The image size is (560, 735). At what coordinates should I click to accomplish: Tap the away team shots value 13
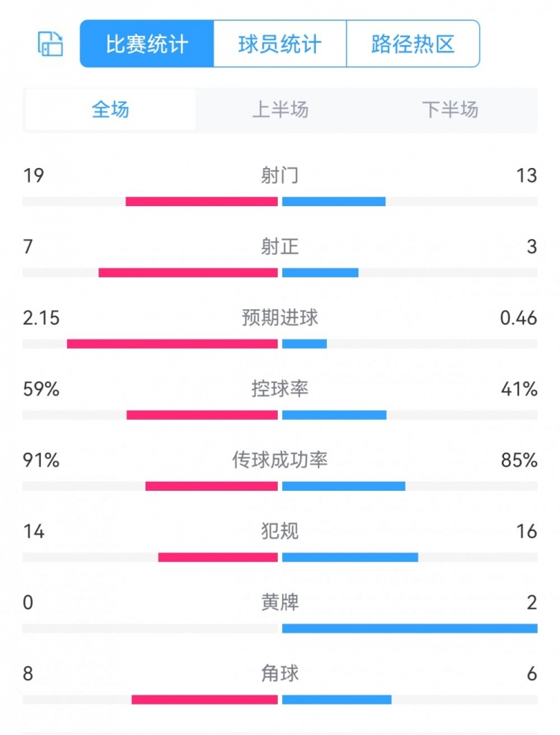tap(529, 176)
